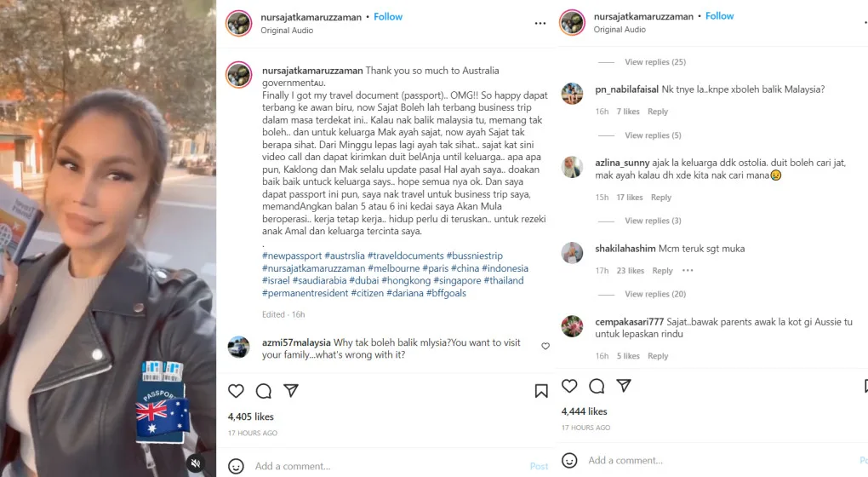
Task: Open the three-dot menu on shakilahashim's comment
Action: [x=688, y=270]
